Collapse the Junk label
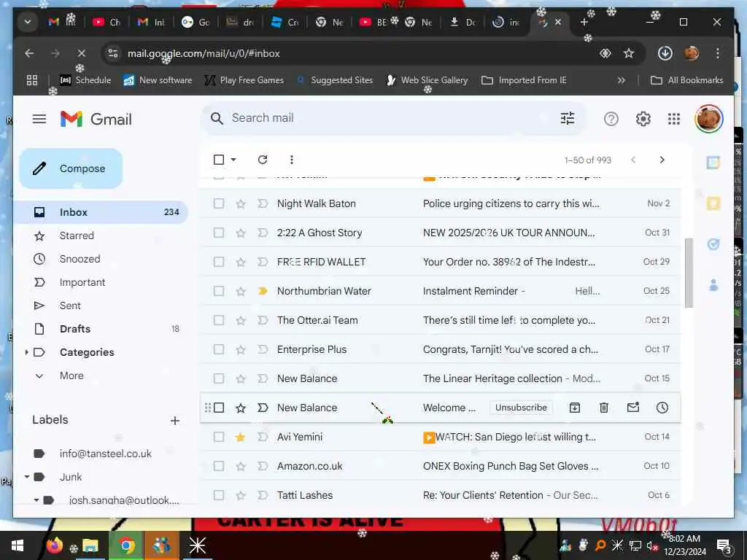 point(27,477)
